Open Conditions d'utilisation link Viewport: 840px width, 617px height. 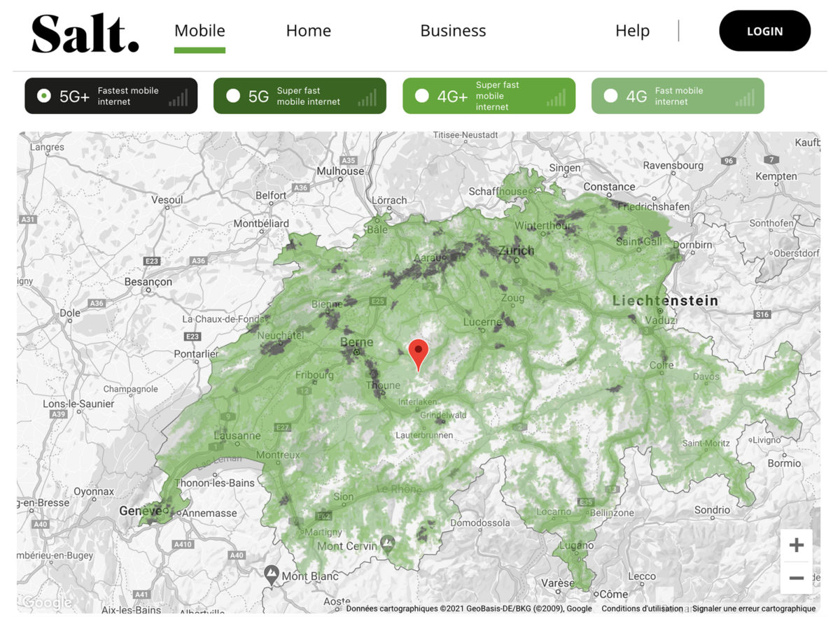tap(642, 609)
